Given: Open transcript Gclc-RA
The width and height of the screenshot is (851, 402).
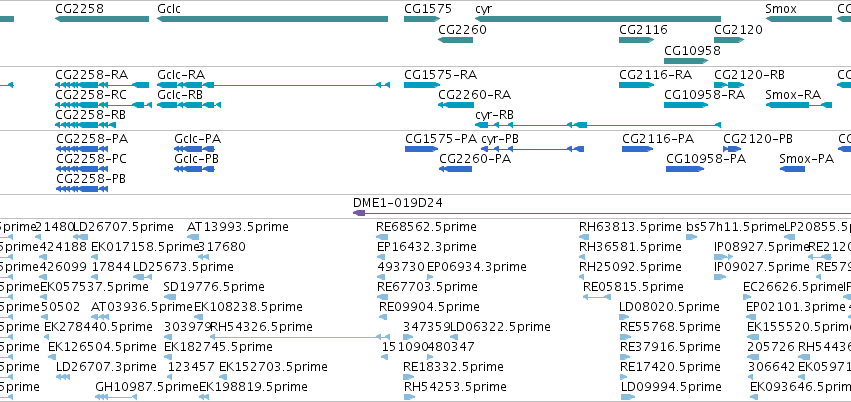Looking at the screenshot, I should (181, 75).
